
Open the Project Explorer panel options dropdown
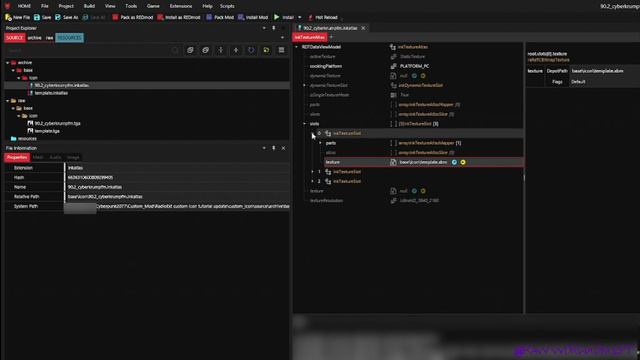[x=264, y=28]
